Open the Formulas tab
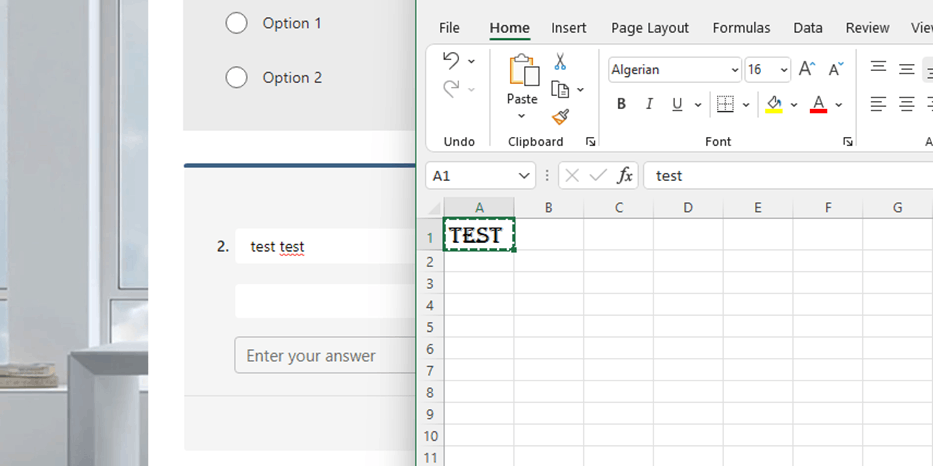This screenshot has height=466, width=933. (741, 28)
